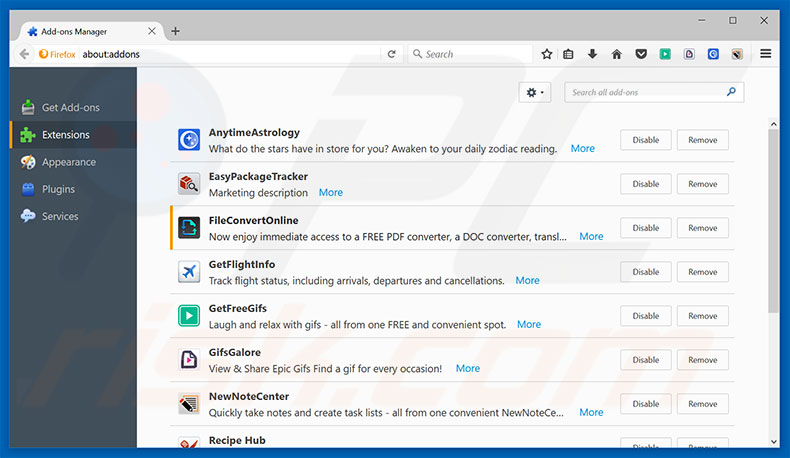Screen dimensions: 790x458
Task: Open More link for AnytimeAstrology
Action: tap(582, 148)
